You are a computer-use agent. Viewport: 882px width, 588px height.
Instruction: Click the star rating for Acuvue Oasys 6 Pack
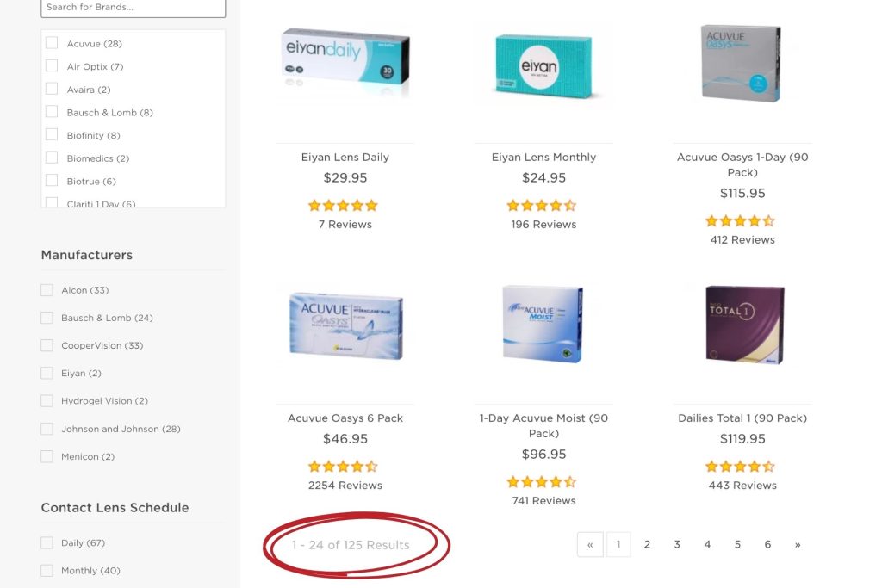pyautogui.click(x=343, y=466)
